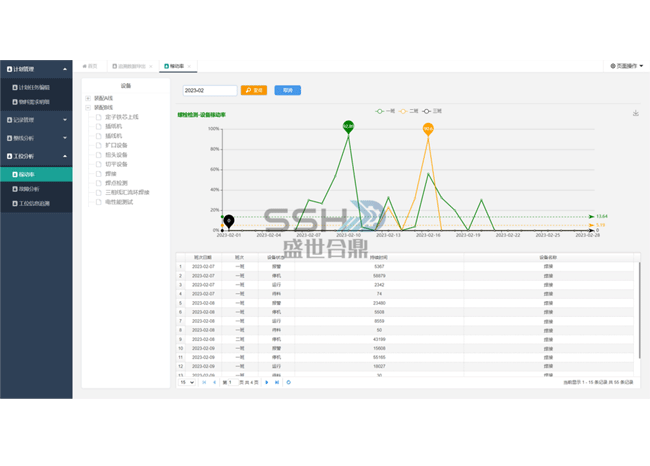Viewport: 650px width, 466px height.
Task: Expand the 整线分析 menu arrow
Action: pyautogui.click(x=65, y=138)
